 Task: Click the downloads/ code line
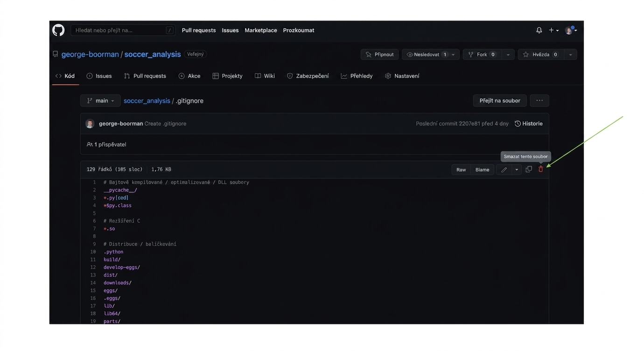tap(118, 283)
